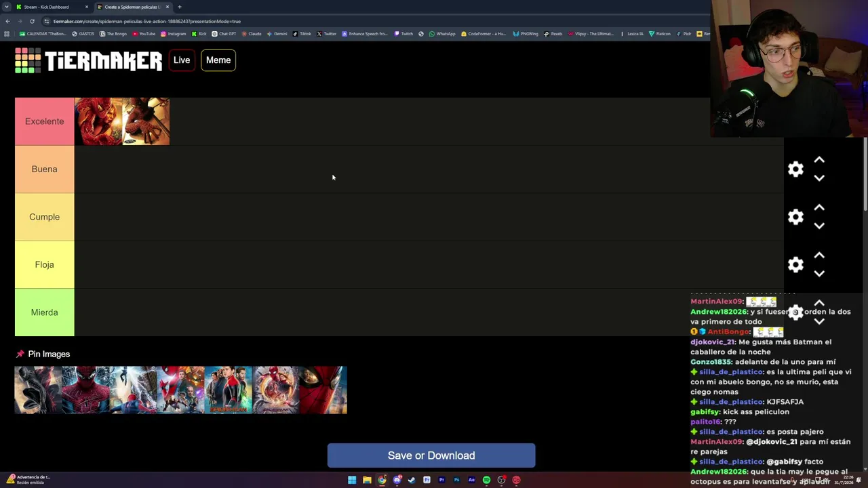
Task: Move the Cumple row up
Action: 819,207
